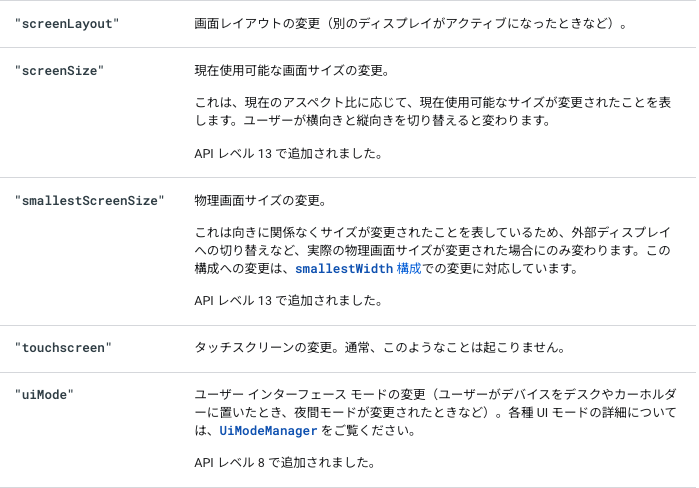The image size is (699, 488).
Task: Click the text 現在使用可能な画面サイズの変更
Action: (x=292, y=71)
